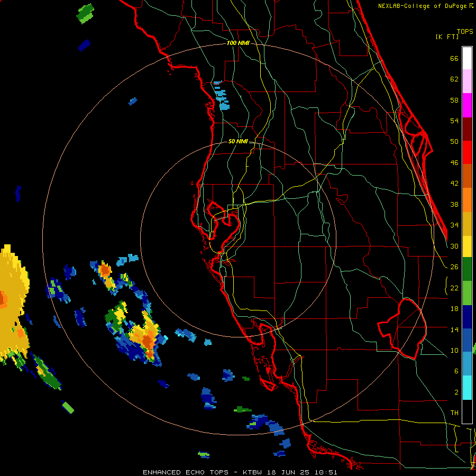Click the 'NEXLAB-College of DuPage' credit text
476x476 pixels.
point(423,6)
